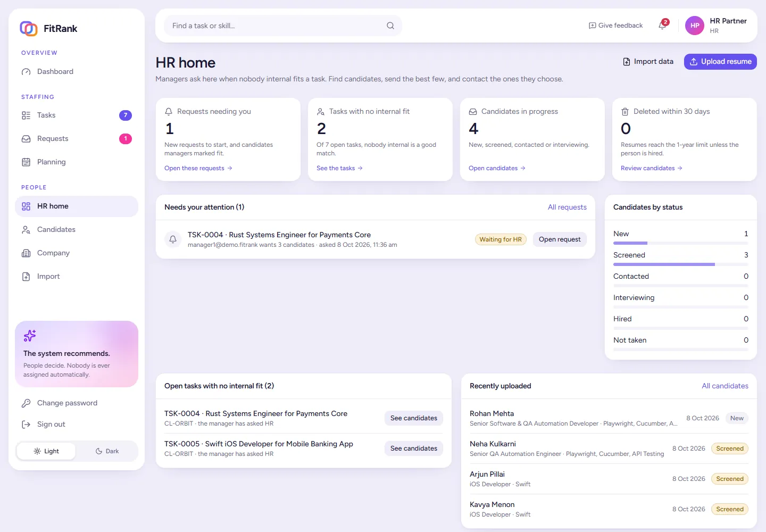This screenshot has height=532, width=766.
Task: Click the Screened candidates progress bar
Action: pyautogui.click(x=681, y=264)
